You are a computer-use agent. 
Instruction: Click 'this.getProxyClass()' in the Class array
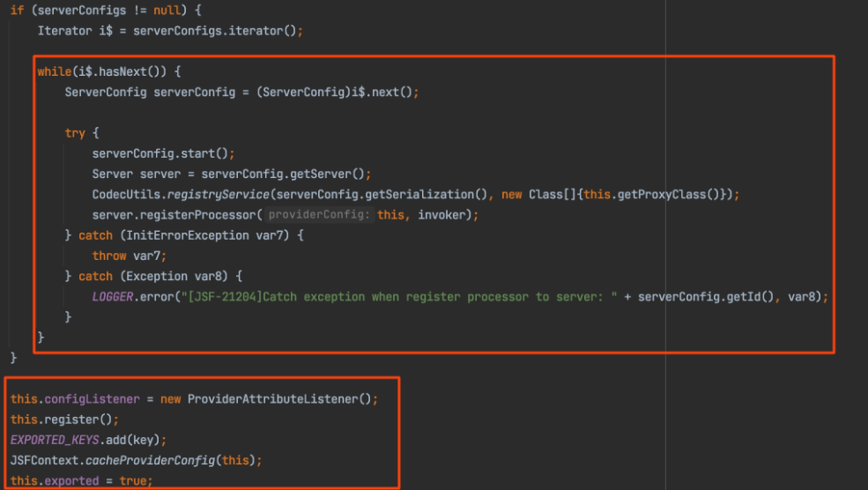pyautogui.click(x=653, y=195)
